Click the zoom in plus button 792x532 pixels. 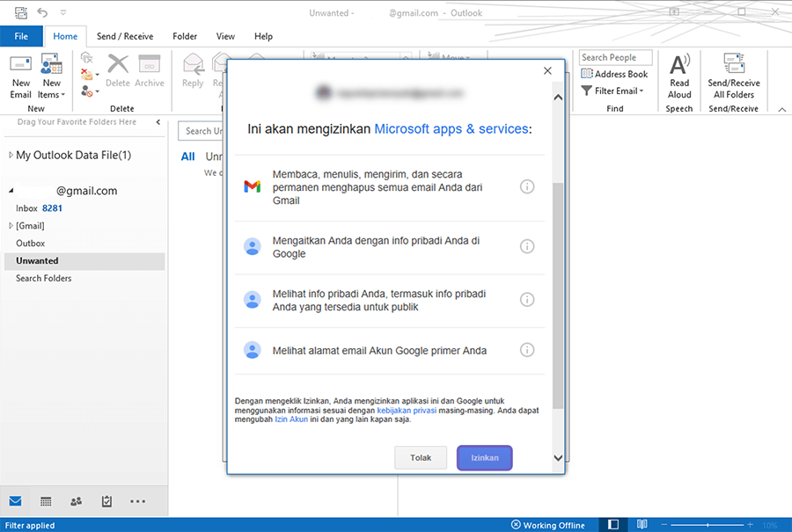(750, 525)
